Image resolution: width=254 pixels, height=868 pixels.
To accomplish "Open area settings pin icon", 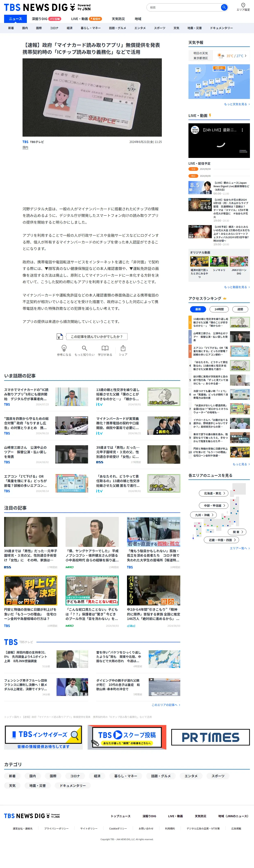I will point(243,5).
